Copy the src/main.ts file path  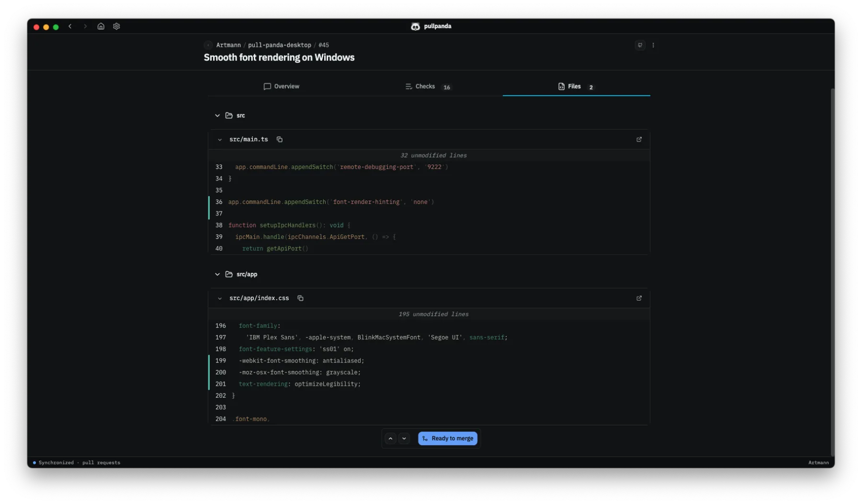click(280, 139)
